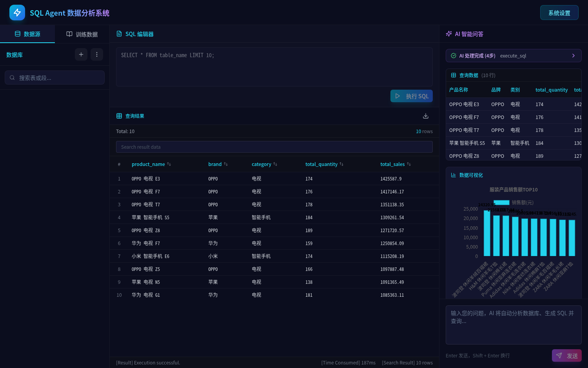Add a new database with plus button
588x368 pixels.
[81, 54]
